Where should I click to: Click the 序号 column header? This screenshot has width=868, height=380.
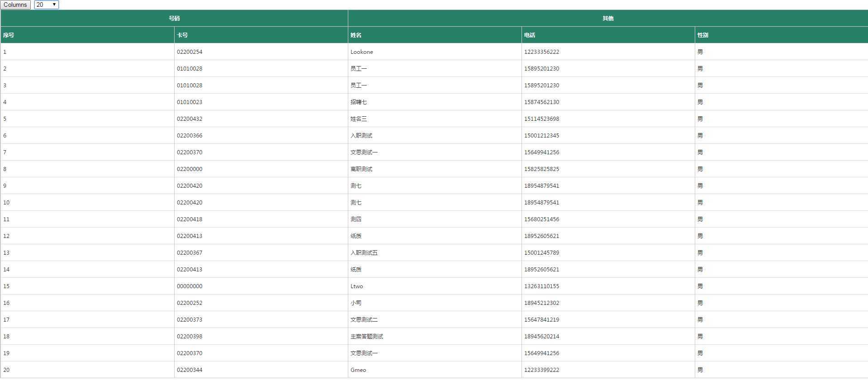pos(87,35)
